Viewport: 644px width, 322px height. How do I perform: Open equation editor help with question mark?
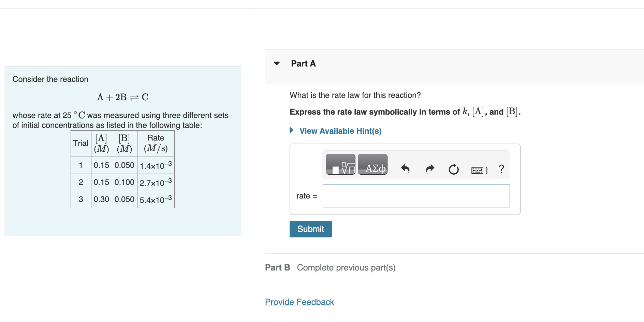point(501,169)
